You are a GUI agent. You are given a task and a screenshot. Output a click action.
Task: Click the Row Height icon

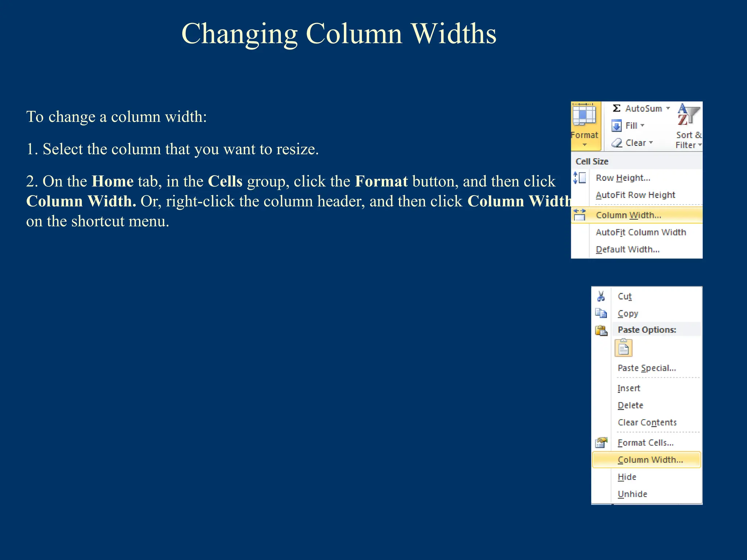(580, 178)
